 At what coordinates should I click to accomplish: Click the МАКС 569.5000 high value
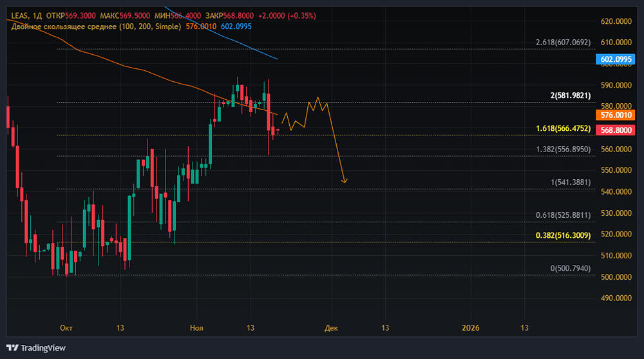pos(125,15)
